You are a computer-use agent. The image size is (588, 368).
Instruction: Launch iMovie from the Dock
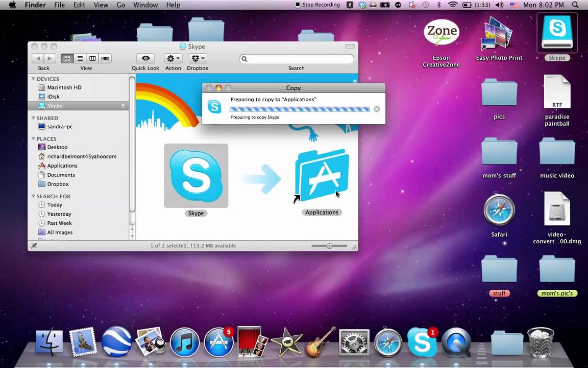coord(286,342)
